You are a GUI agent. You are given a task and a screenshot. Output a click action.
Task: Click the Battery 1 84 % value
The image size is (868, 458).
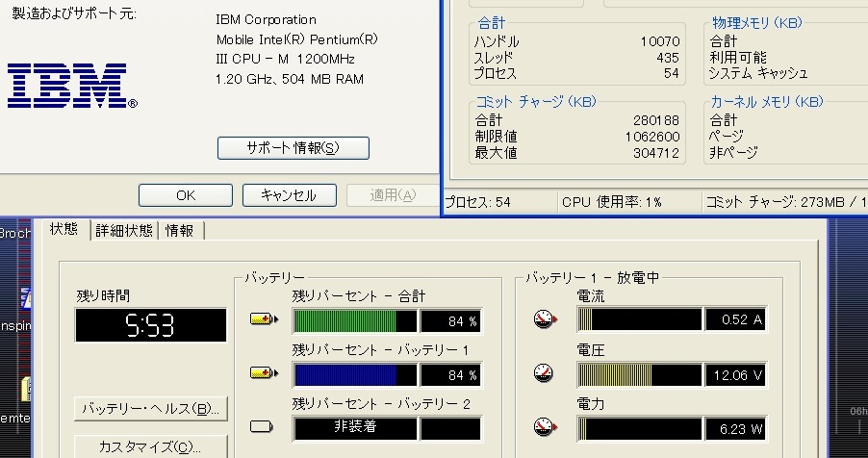450,375
